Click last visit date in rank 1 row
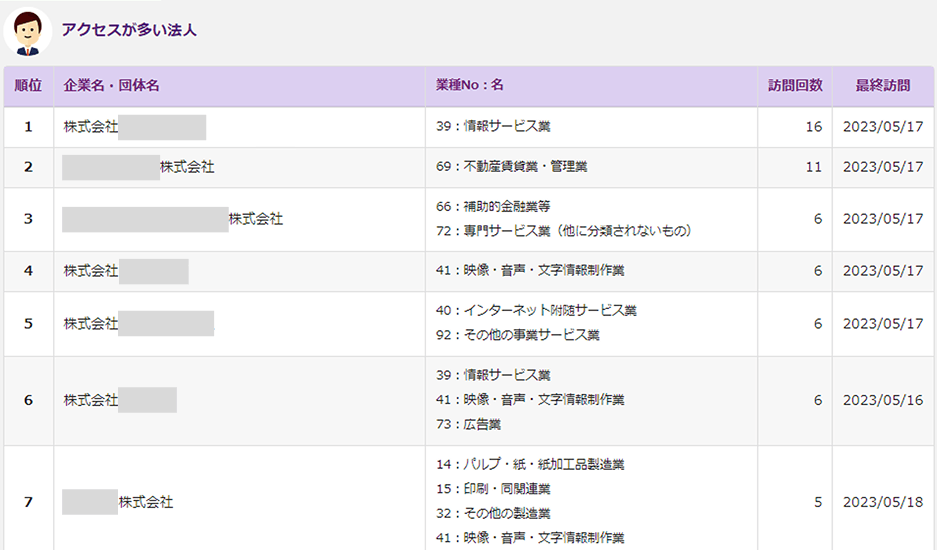Viewport: 937px width, 550px height. [883, 127]
